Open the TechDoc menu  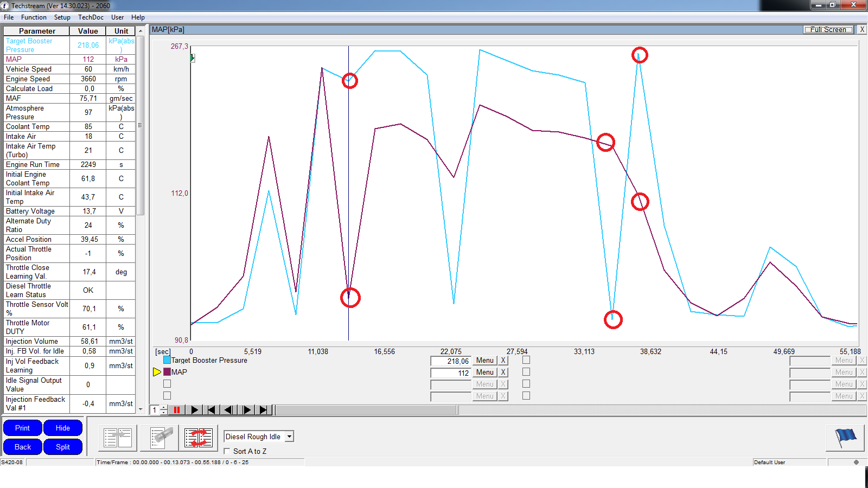click(91, 17)
